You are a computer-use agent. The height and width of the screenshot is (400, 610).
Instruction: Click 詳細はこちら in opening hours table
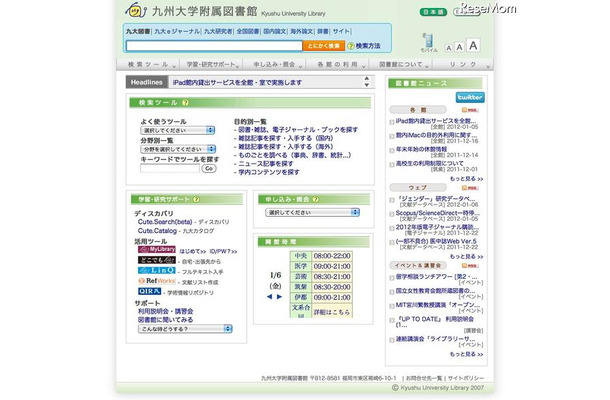point(332,312)
